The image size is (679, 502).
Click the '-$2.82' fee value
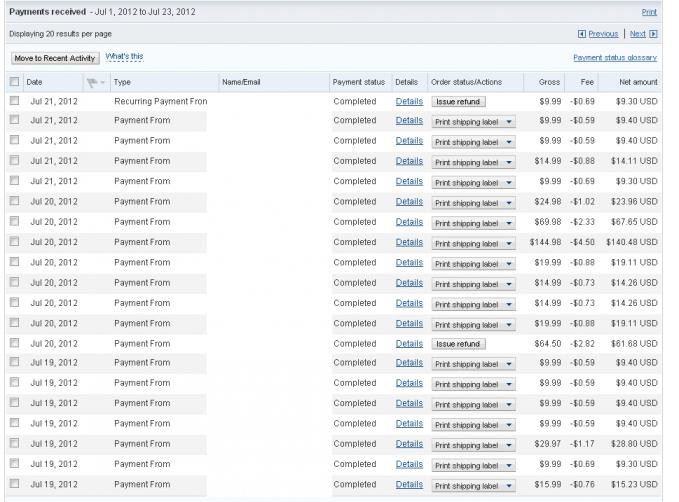point(582,343)
